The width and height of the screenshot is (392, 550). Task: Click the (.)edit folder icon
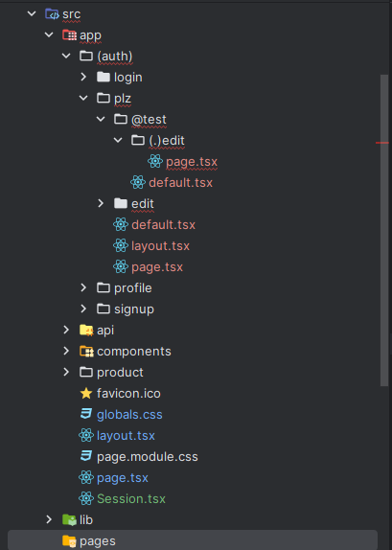[138, 140]
